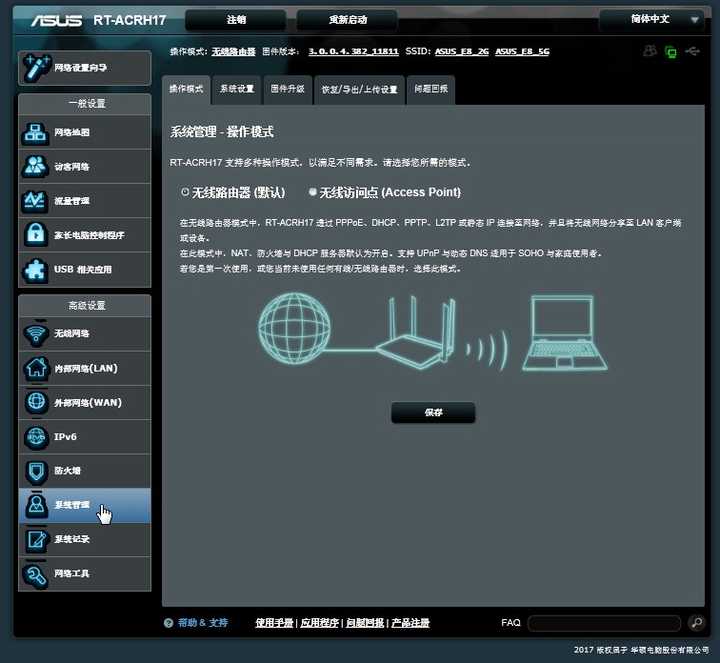Click the 注销 logout button
This screenshot has height=663, width=720.
pos(236,20)
